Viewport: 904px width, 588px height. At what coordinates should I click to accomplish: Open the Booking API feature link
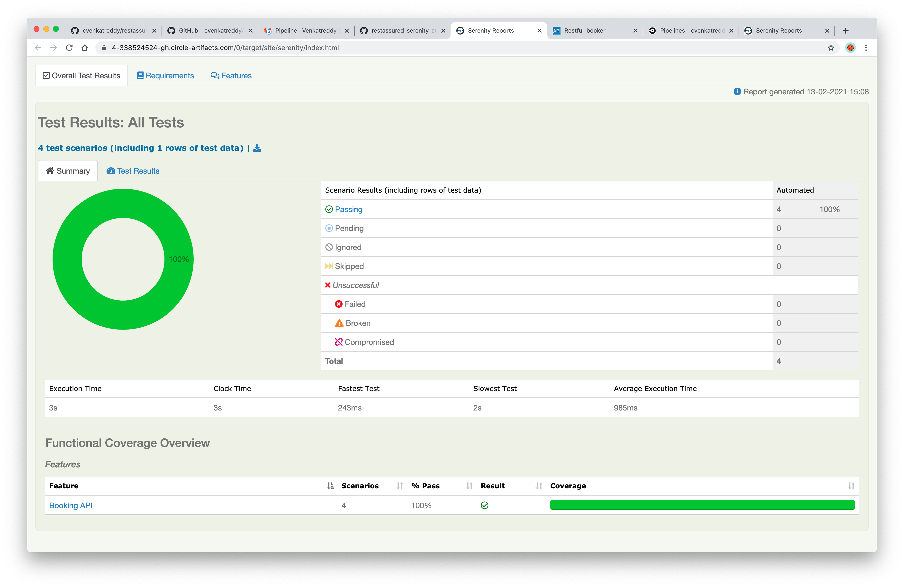click(x=71, y=506)
